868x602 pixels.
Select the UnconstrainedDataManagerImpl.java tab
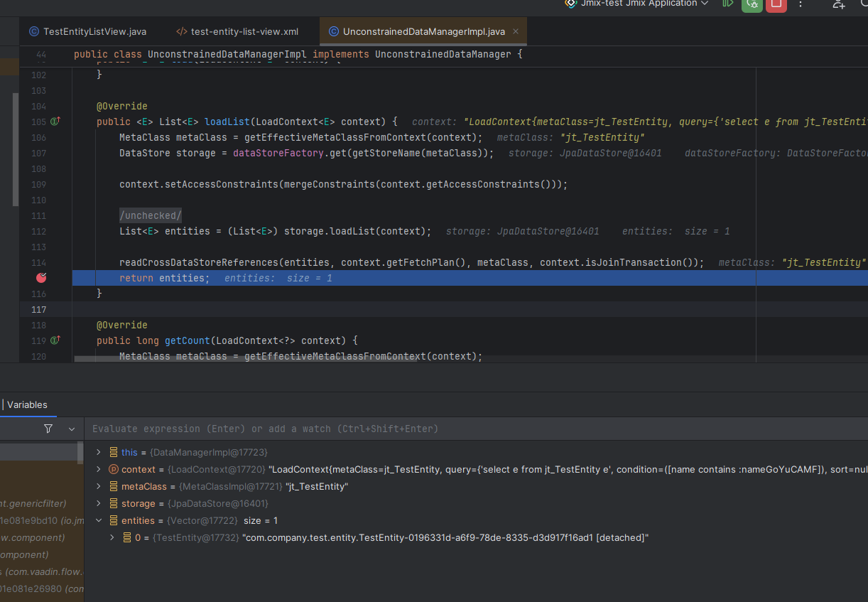(424, 31)
